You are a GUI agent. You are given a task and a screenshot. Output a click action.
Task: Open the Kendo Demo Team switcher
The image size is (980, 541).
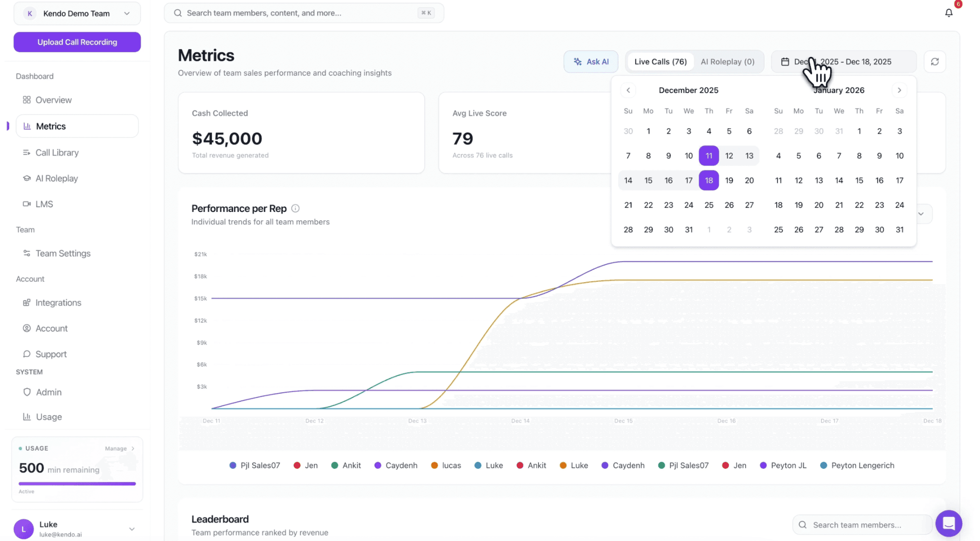pyautogui.click(x=78, y=13)
